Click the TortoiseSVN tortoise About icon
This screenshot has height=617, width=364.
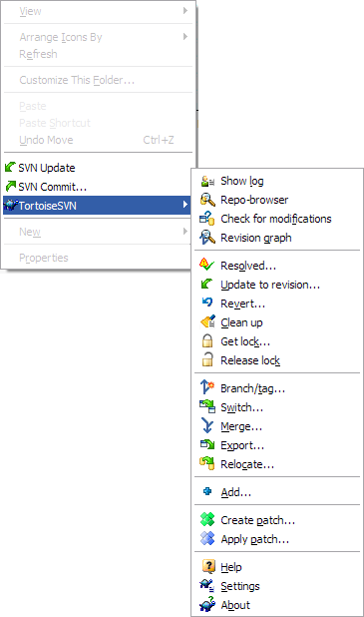tap(207, 604)
